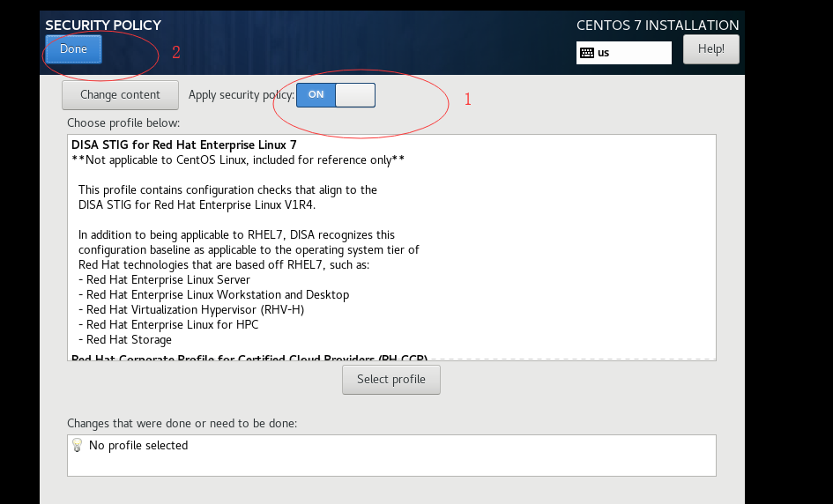This screenshot has width=833, height=504.
Task: Click the Changes that were done label
Action: [x=182, y=423]
